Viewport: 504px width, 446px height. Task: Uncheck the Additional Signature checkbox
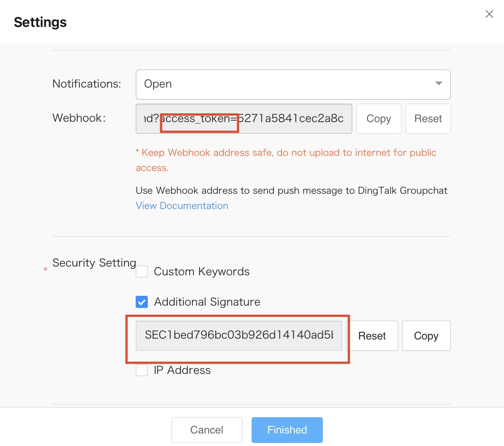142,302
